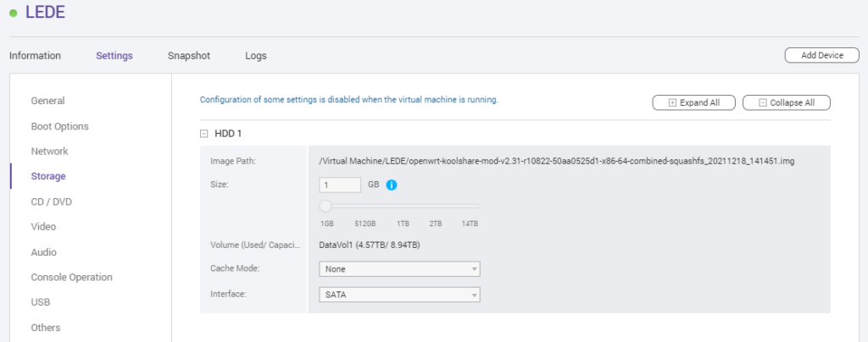
Task: Click the Expand All button
Action: point(693,102)
